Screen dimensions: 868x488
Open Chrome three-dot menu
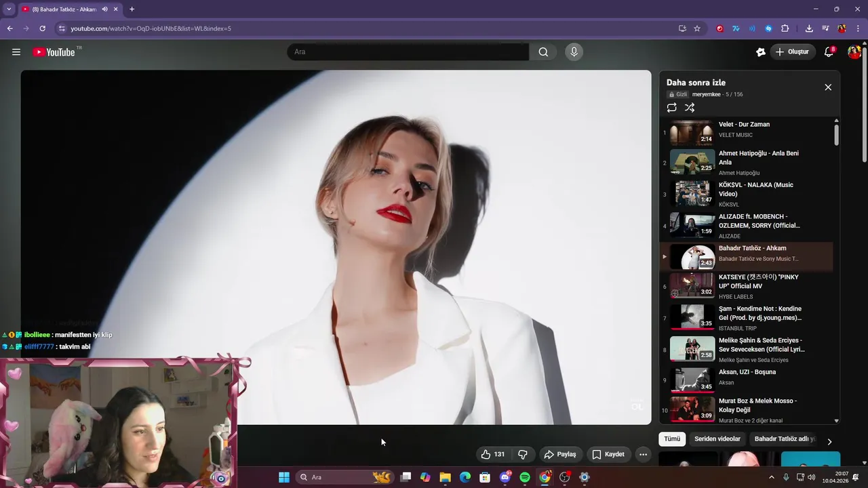click(858, 28)
